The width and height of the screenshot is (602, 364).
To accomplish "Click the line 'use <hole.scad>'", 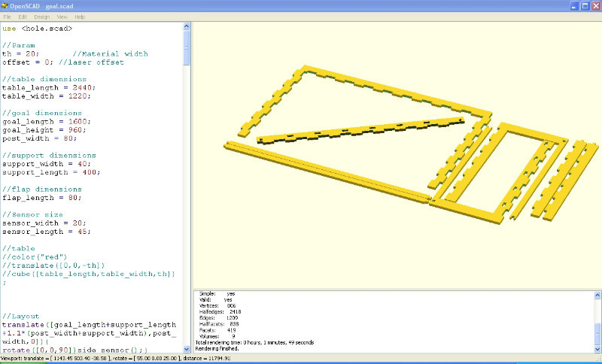I will tap(37, 29).
